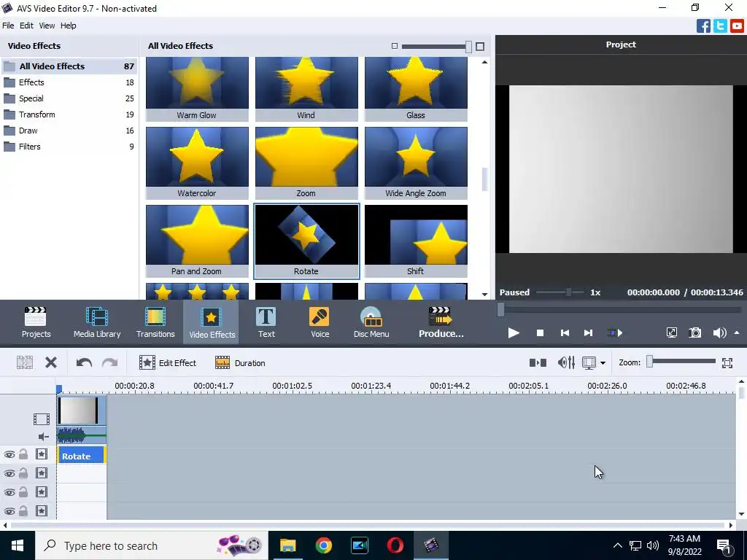This screenshot has height=560, width=747.
Task: Select the Draw category folder
Action: click(x=69, y=131)
